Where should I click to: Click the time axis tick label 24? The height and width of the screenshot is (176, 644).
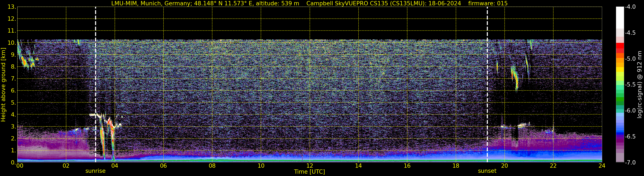602,166
